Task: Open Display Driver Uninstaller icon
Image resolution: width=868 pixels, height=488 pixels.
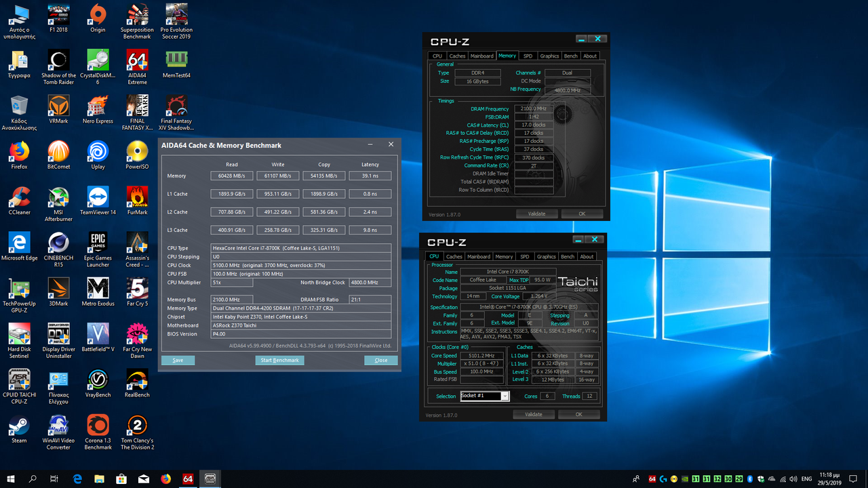Action: [58, 340]
